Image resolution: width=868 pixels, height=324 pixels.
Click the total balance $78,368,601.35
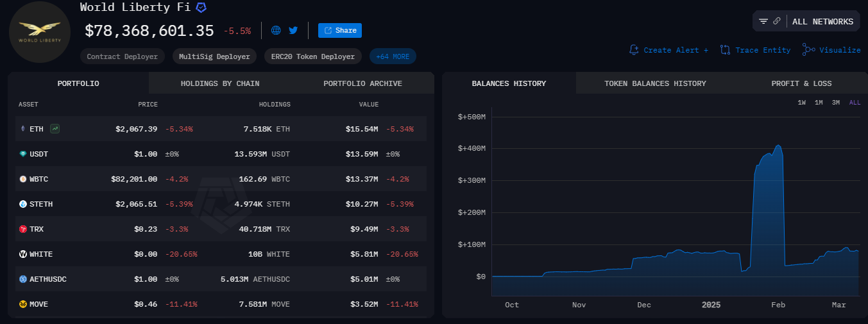click(x=149, y=30)
